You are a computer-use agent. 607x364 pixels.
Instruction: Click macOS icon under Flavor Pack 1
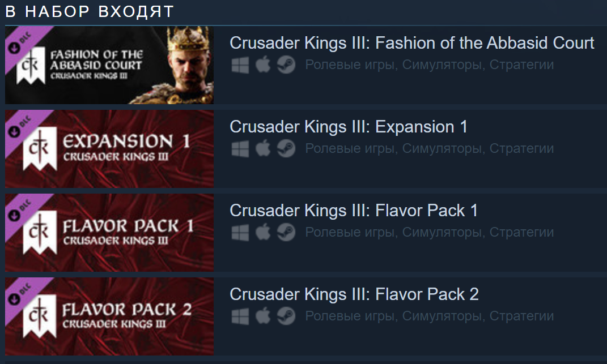(263, 233)
